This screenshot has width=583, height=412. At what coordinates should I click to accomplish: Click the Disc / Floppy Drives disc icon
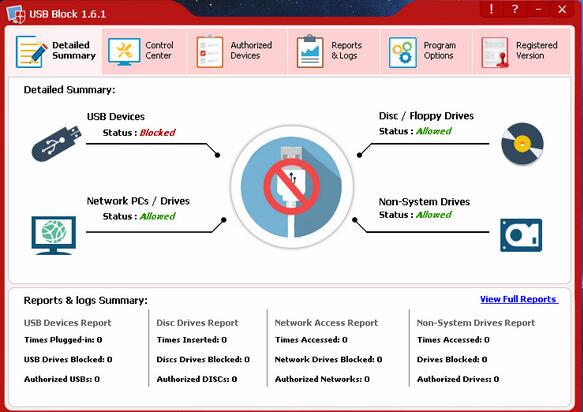pyautogui.click(x=522, y=144)
